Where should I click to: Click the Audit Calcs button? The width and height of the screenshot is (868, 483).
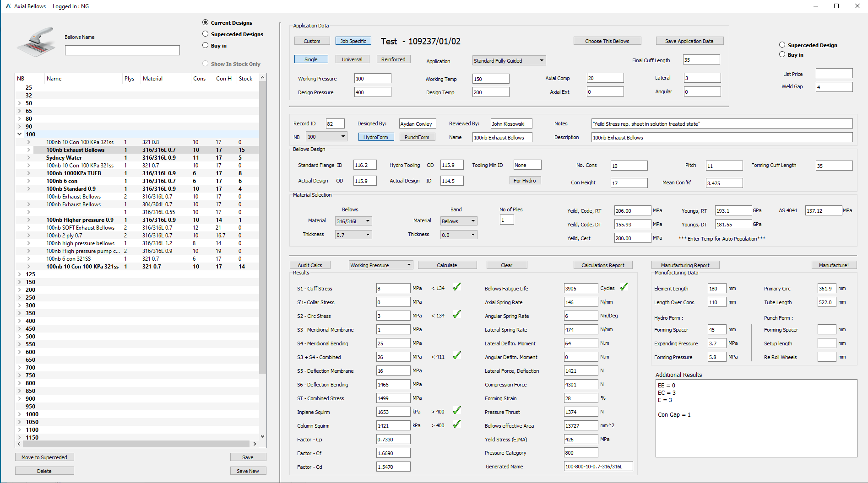310,265
